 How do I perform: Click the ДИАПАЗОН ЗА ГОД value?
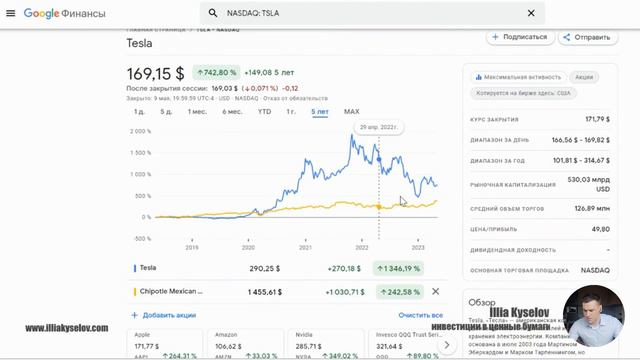coord(581,160)
